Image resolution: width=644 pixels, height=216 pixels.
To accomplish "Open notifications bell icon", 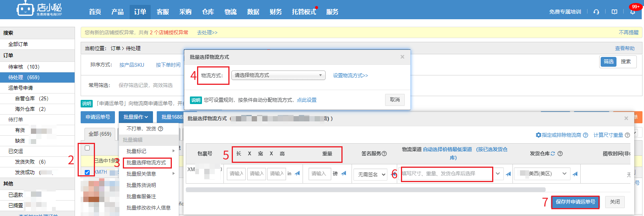I will [633, 12].
